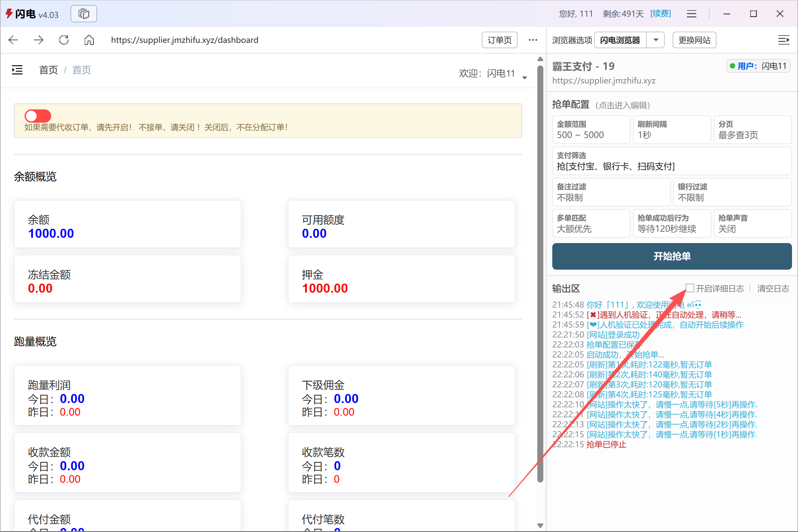Open the three-dot more options menu
The height and width of the screenshot is (532, 798).
click(x=533, y=40)
